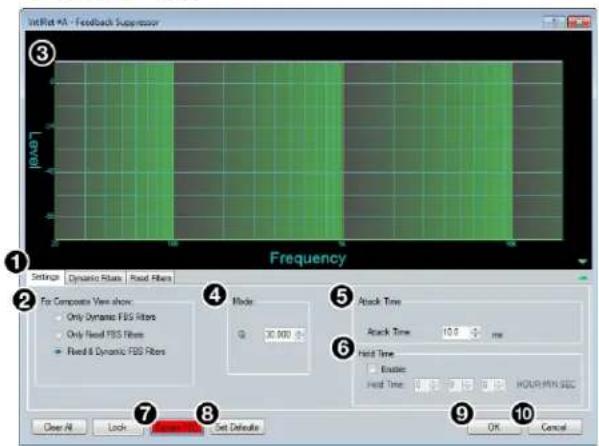This screenshot has height=446, width=599.
Task: Click the green status indicator icon
Action: (x=583, y=278)
